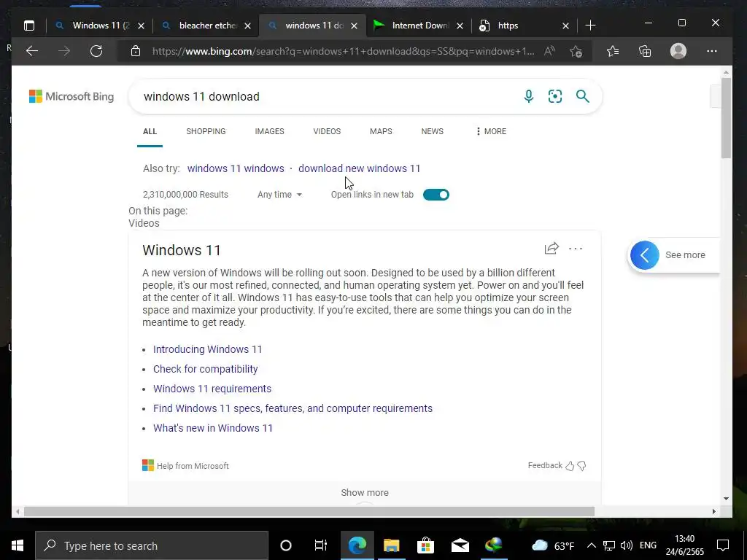Open Microsoft Store from taskbar
The height and width of the screenshot is (560, 747).
[x=425, y=545]
